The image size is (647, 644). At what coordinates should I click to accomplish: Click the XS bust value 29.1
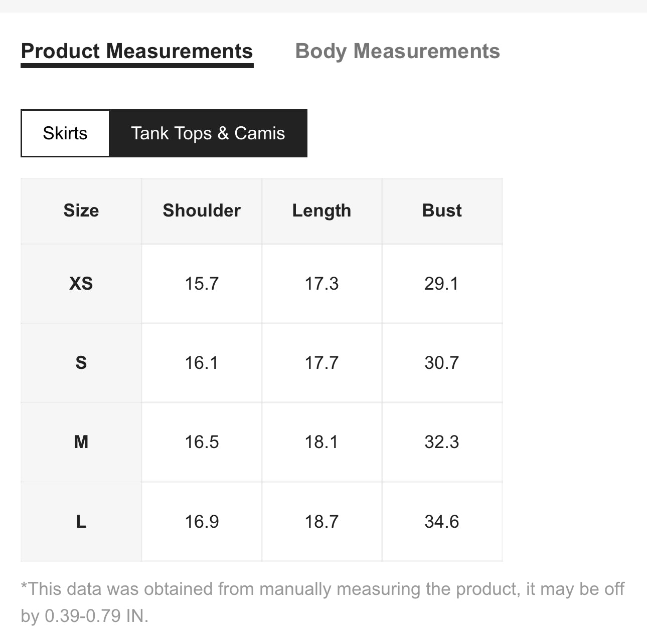click(442, 284)
